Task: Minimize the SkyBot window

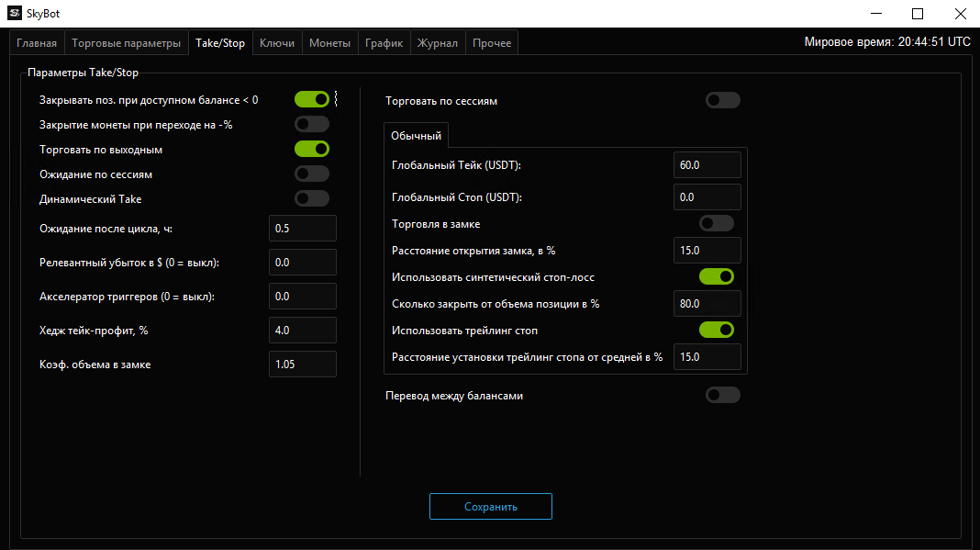Action: 876,13
